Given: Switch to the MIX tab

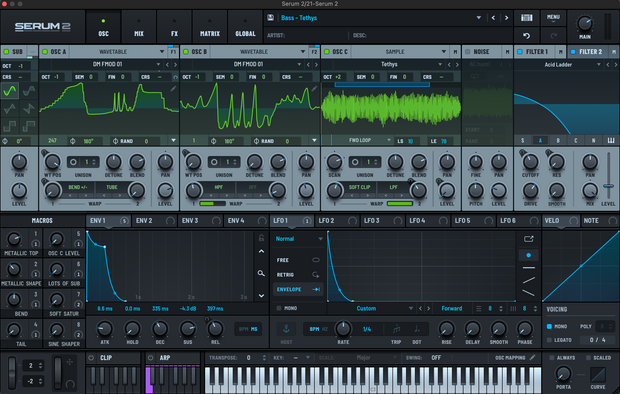Looking at the screenshot, I should (139, 27).
